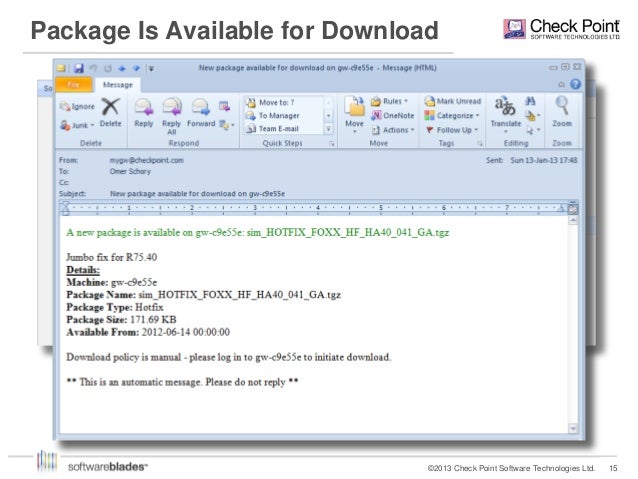Select 'To Manager' quick step
Viewport: 638px width, 479px height.
point(284,116)
